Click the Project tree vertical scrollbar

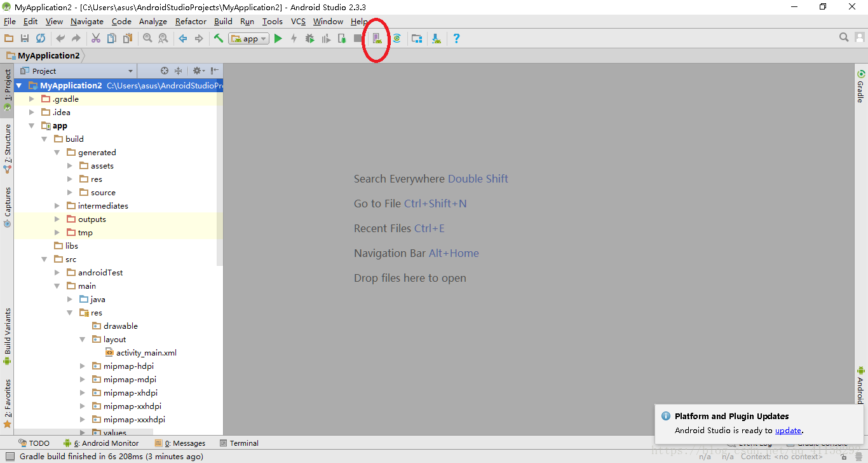pos(220,172)
